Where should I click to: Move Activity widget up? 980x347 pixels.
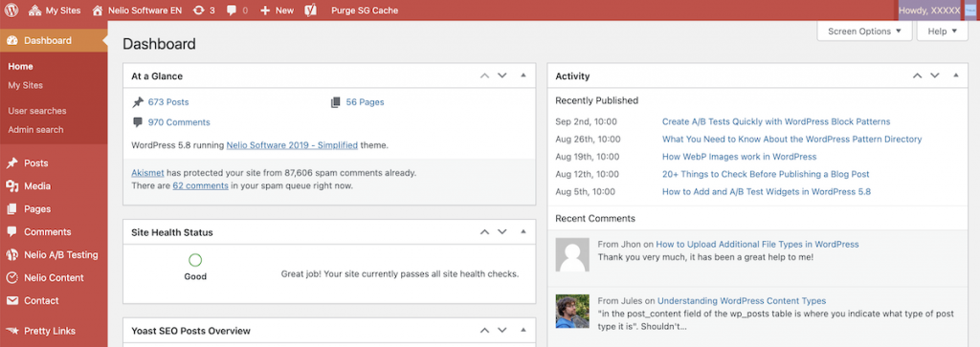pyautogui.click(x=917, y=76)
